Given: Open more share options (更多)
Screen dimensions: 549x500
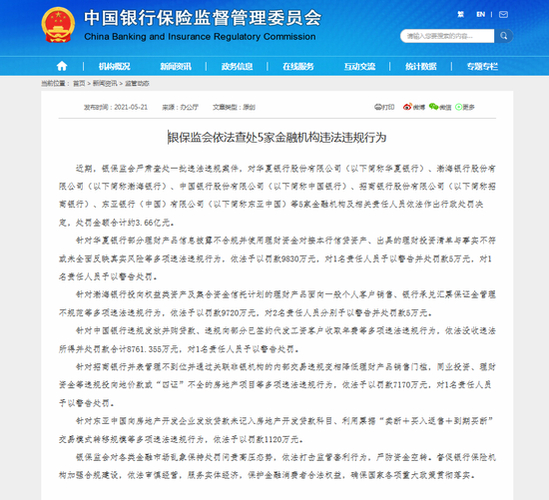Looking at the screenshot, I should (x=465, y=107).
